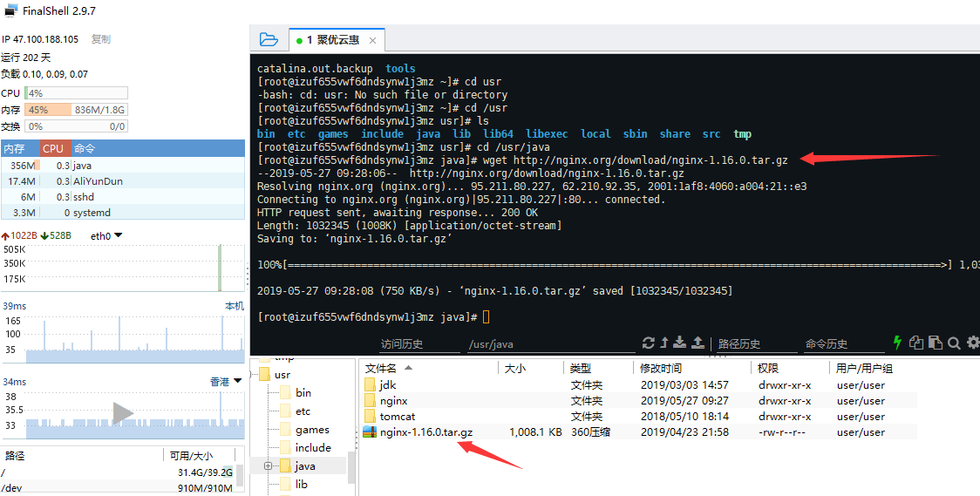The image size is (980, 496).
Task: Click the directory tree scrollbar
Action: [x=350, y=467]
